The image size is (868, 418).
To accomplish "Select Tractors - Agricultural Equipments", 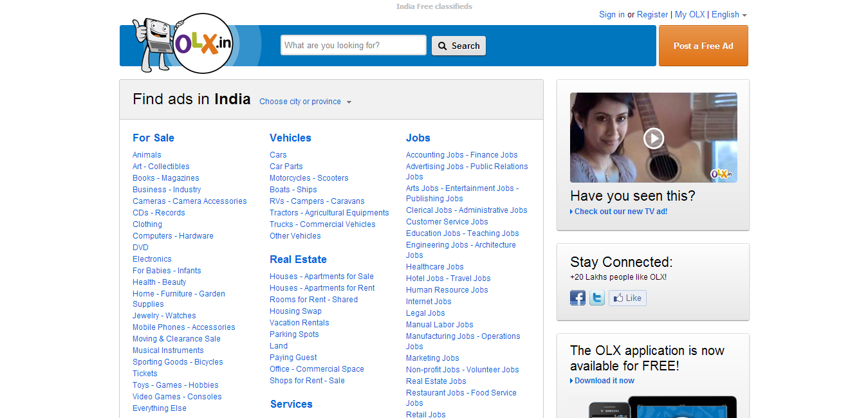I will pos(329,213).
